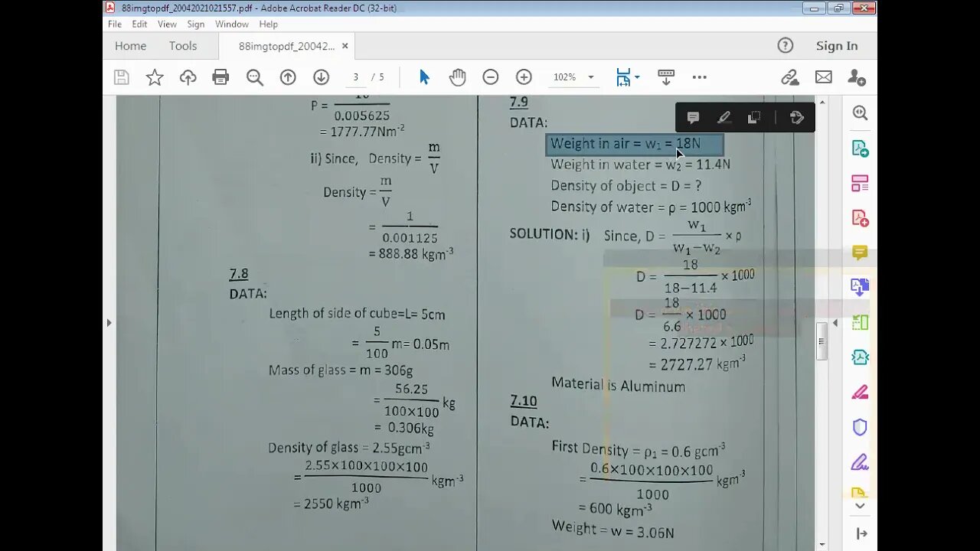Go to the next page
This screenshot has height=551, width=980.
321,77
